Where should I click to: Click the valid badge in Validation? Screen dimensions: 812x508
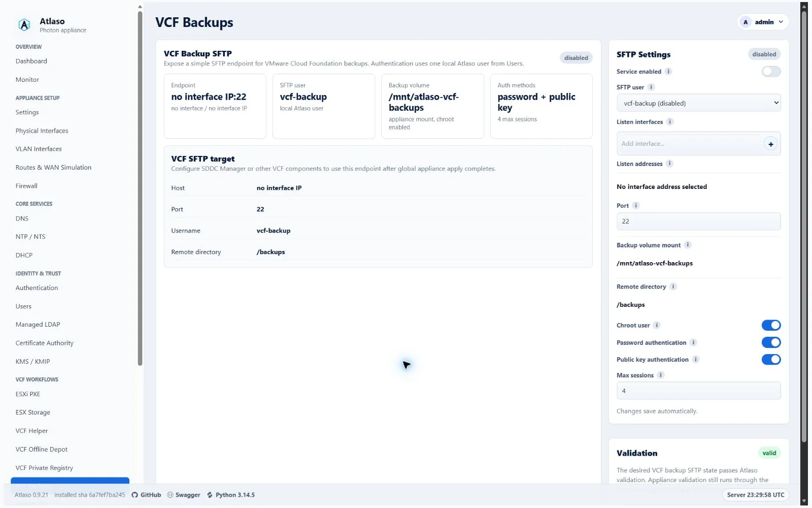coord(769,453)
